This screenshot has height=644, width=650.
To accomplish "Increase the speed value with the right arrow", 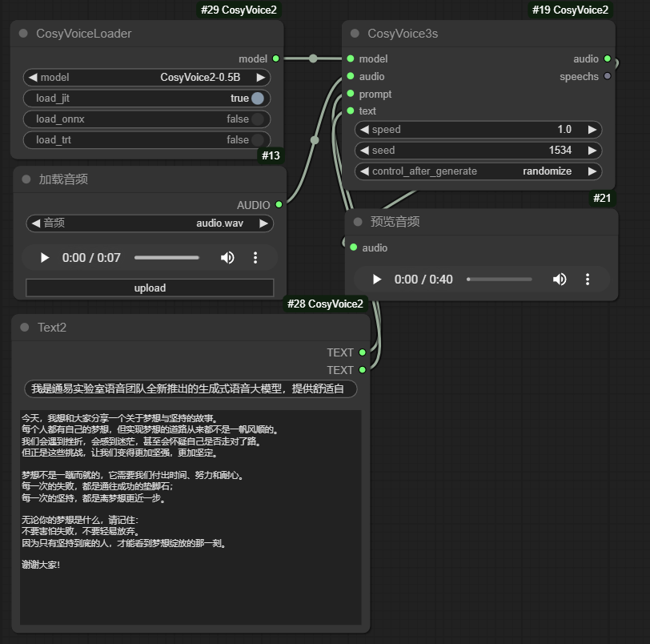I will (x=592, y=130).
